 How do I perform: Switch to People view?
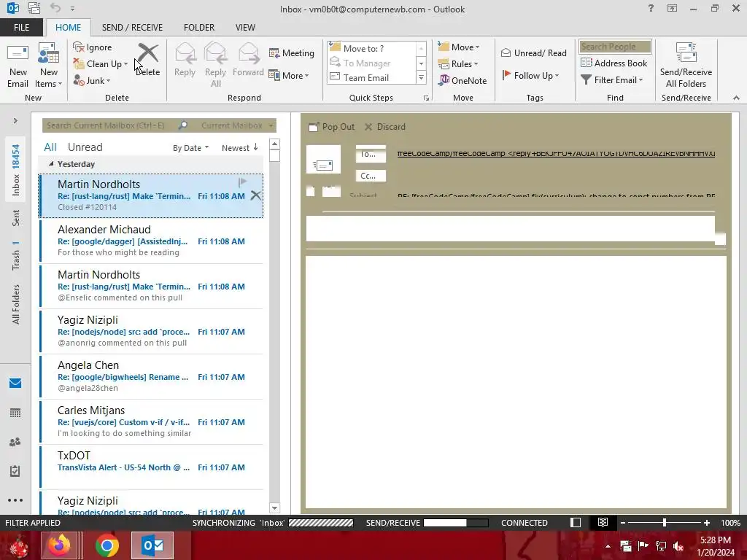(15, 442)
